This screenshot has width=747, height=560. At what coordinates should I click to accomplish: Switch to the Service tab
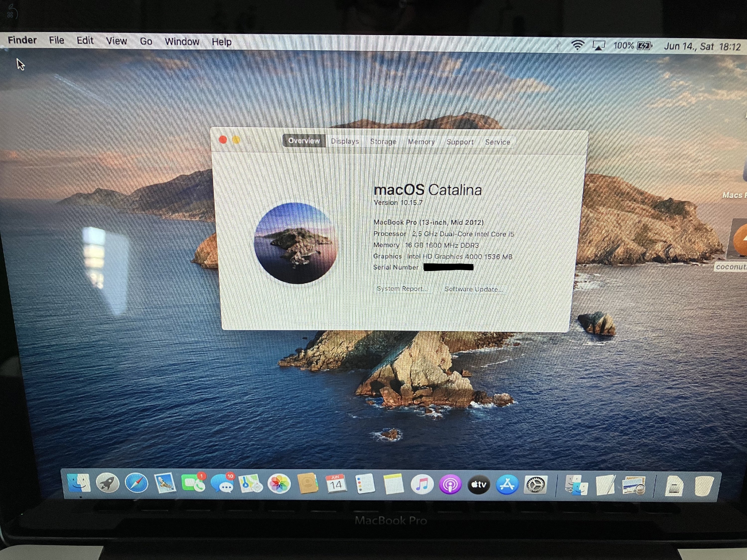[498, 142]
